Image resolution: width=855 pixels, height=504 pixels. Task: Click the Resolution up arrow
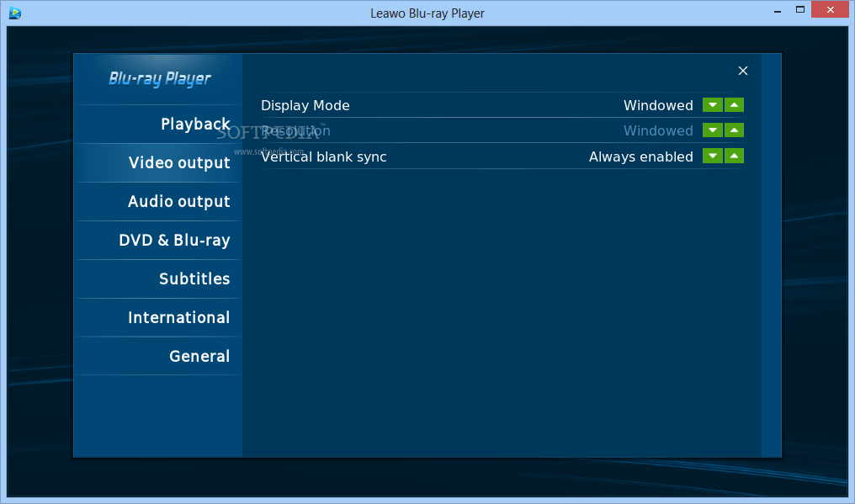tap(734, 130)
